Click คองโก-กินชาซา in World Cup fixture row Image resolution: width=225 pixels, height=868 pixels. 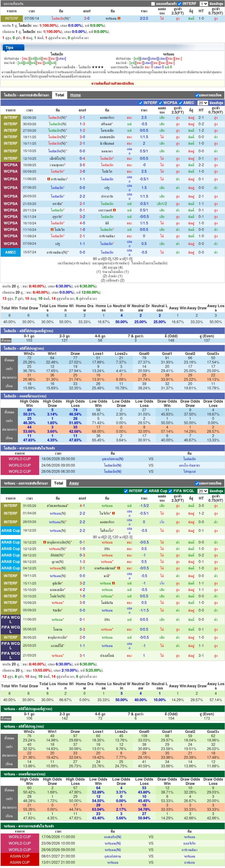pyautogui.click(x=190, y=465)
